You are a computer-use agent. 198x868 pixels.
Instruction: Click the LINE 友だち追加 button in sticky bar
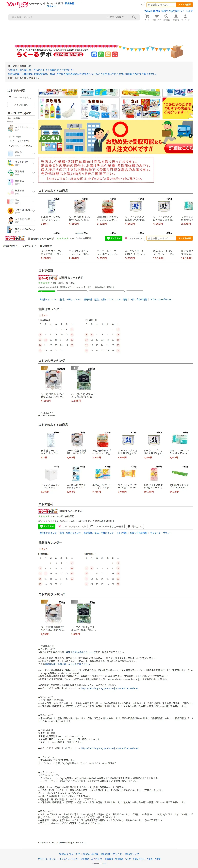(114, 238)
